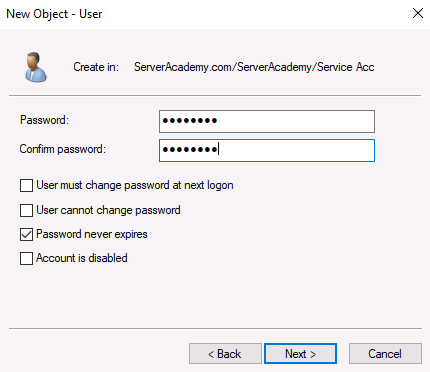Proceed with the Next button

pos(300,354)
